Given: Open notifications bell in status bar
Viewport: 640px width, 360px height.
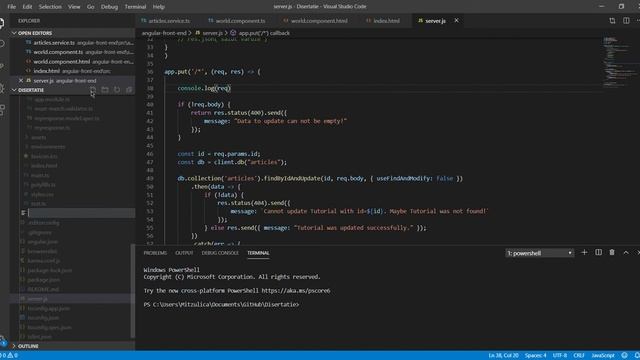Looking at the screenshot, I should tap(637, 355).
